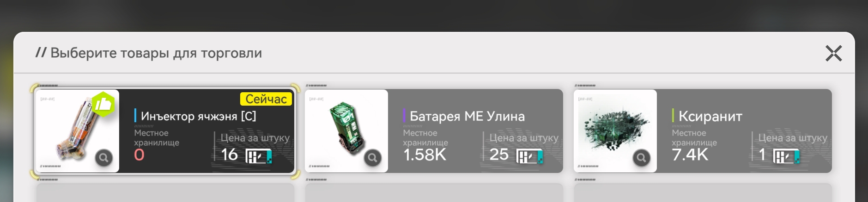The width and height of the screenshot is (868, 202).
Task: Click currency icon beside price 25
Action: click(529, 157)
